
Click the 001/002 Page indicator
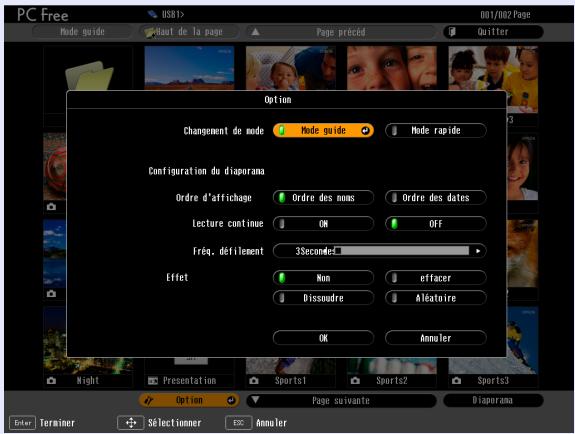click(505, 15)
